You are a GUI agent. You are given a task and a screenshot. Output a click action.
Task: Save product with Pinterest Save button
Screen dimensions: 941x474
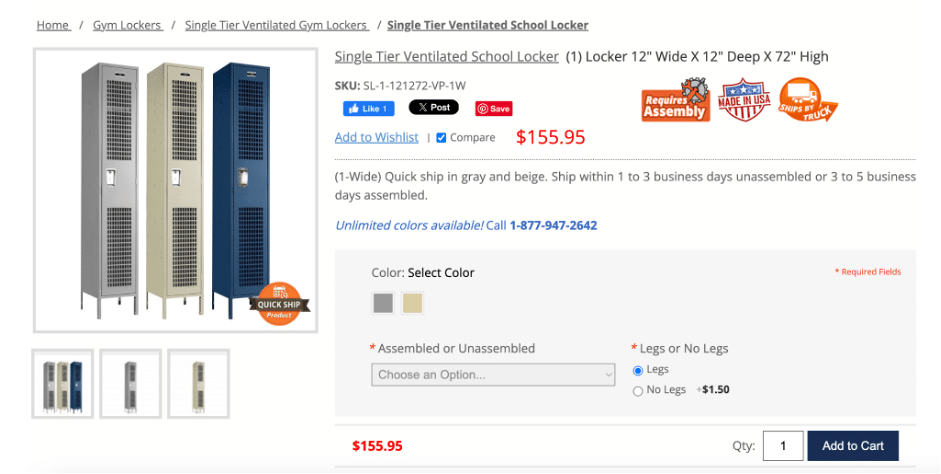[494, 108]
